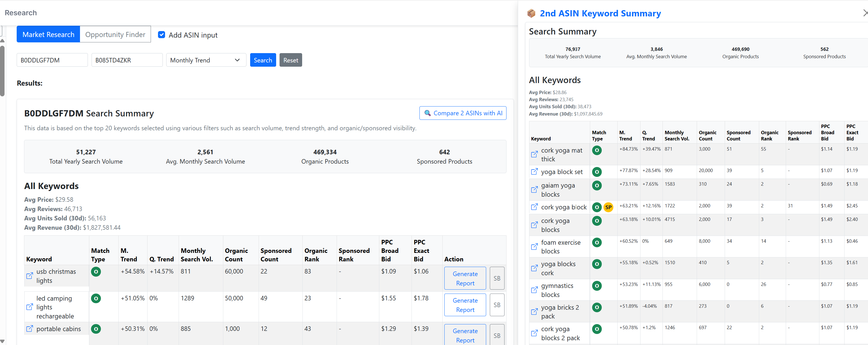Click the +84.73% trend for cork yoga mat thick
The image size is (868, 345).
point(628,149)
